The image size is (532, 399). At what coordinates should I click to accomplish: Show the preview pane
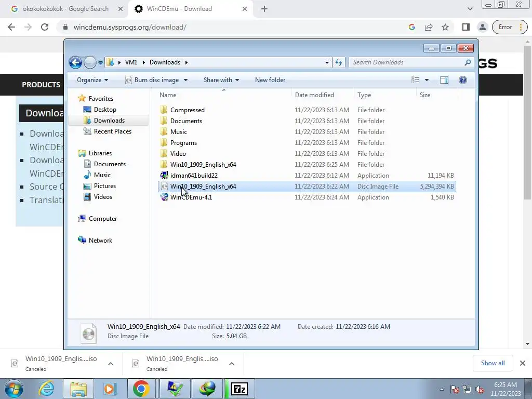point(444,80)
